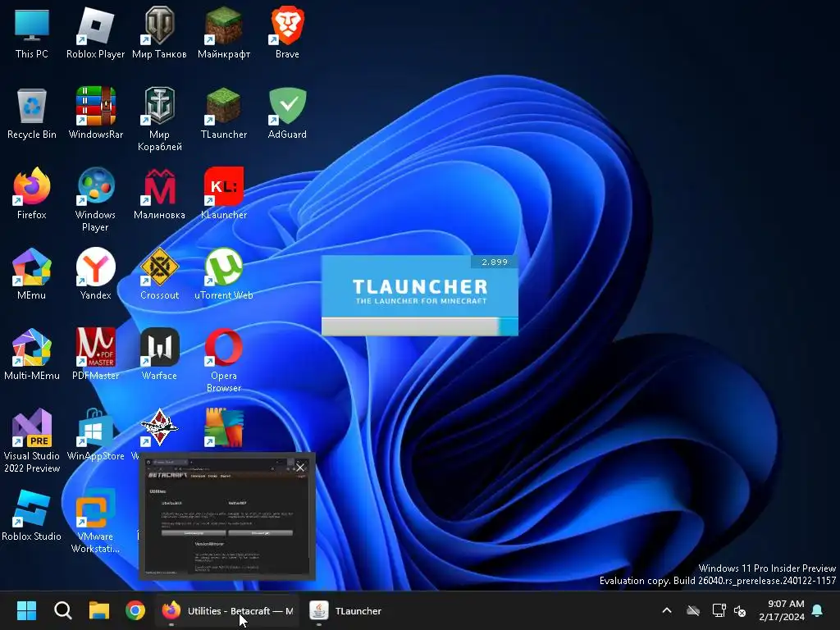
Task: Select the VMware Workstation shortcut
Action: (x=95, y=521)
